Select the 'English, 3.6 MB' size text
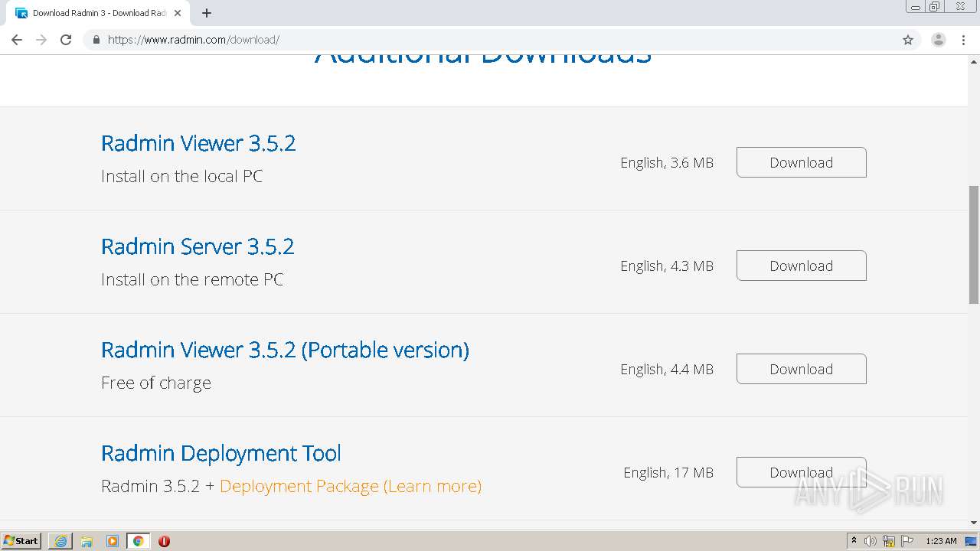Viewport: 980px width, 551px height. [667, 163]
